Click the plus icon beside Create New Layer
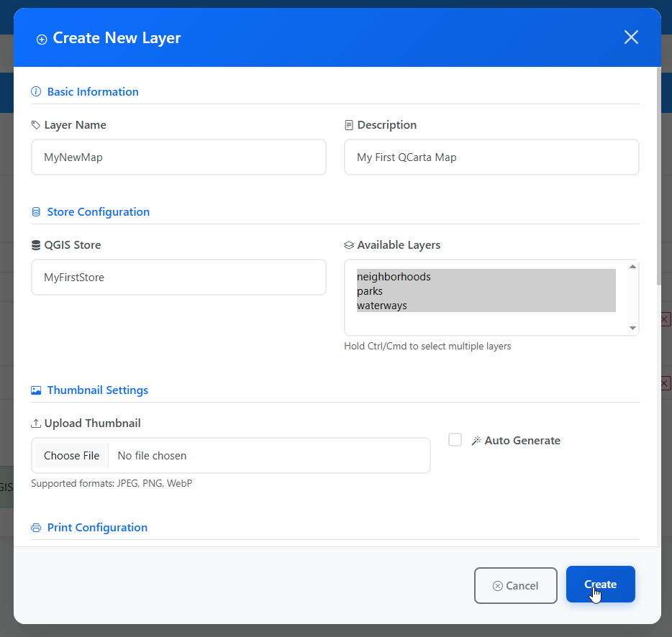This screenshot has width=672, height=637. (x=42, y=40)
